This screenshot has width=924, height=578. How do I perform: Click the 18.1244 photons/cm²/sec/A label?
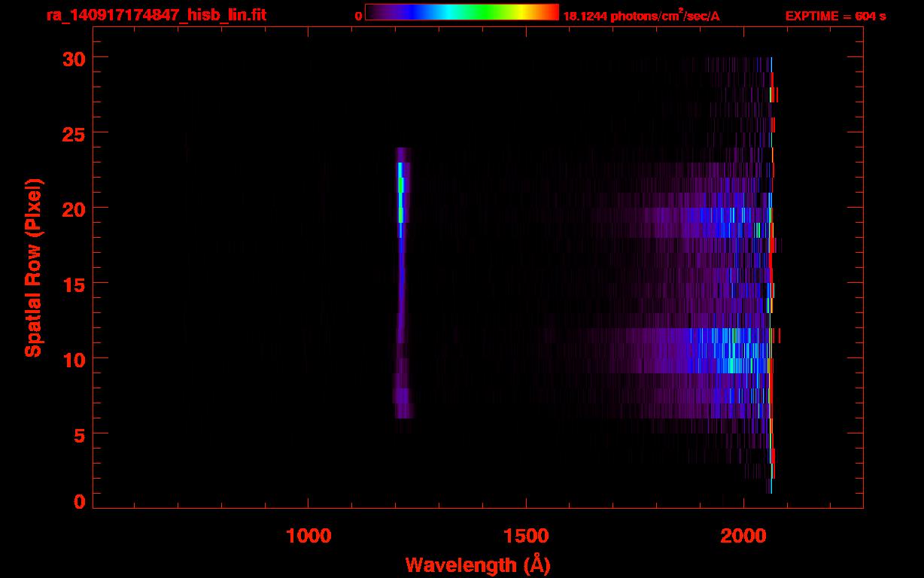pyautogui.click(x=641, y=16)
